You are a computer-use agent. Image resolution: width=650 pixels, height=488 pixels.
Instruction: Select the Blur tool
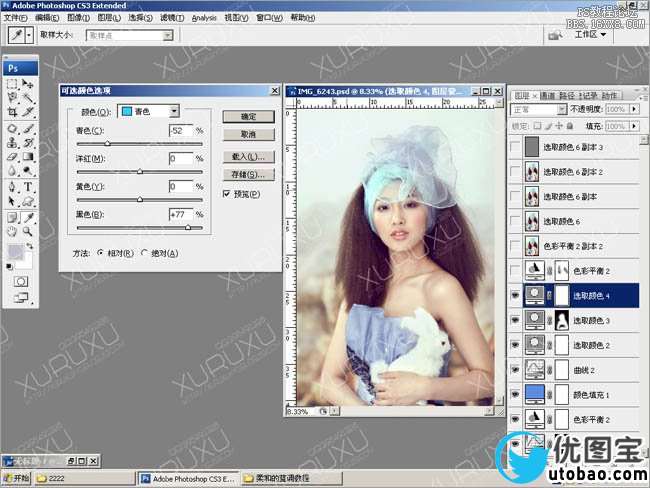pyautogui.click(x=12, y=171)
